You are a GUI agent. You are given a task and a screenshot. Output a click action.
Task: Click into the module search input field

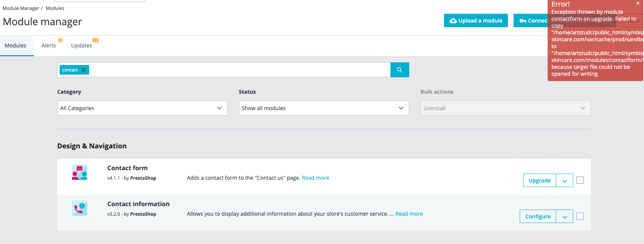point(237,70)
